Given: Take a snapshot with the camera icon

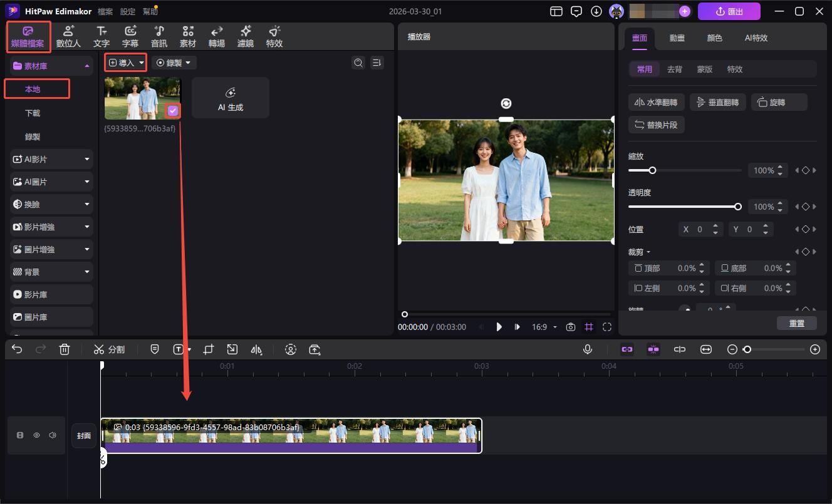Looking at the screenshot, I should (x=571, y=327).
